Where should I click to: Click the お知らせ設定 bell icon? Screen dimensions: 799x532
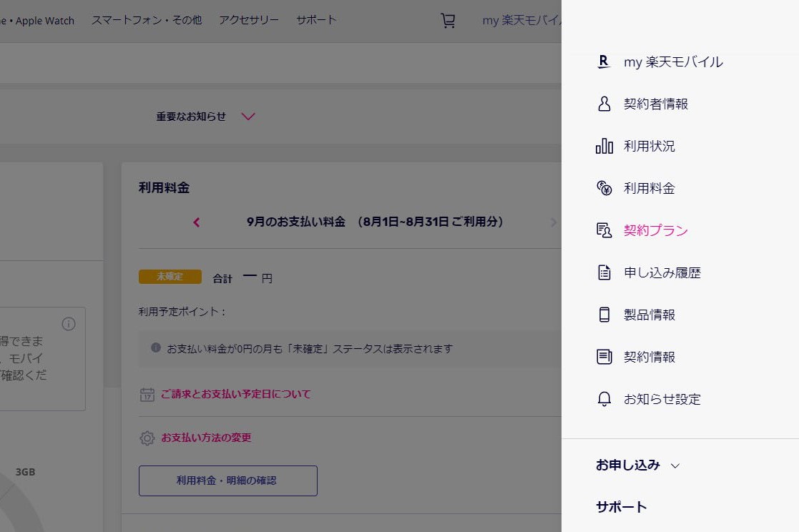click(x=603, y=399)
